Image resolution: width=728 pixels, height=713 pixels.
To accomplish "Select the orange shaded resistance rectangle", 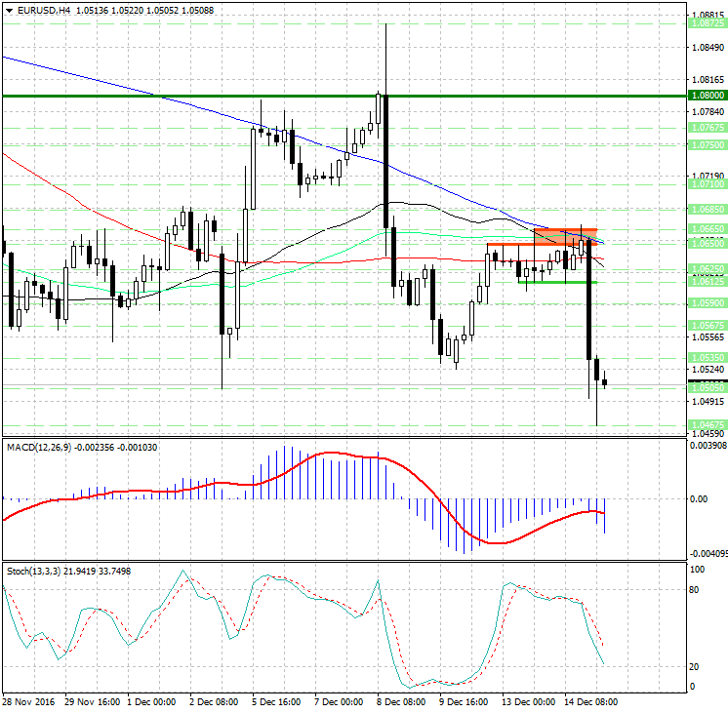I will point(565,237).
